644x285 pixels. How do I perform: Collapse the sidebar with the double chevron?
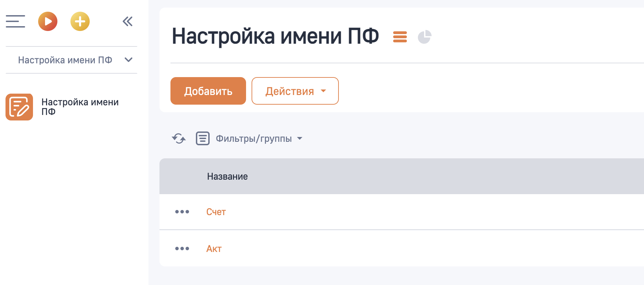127,21
